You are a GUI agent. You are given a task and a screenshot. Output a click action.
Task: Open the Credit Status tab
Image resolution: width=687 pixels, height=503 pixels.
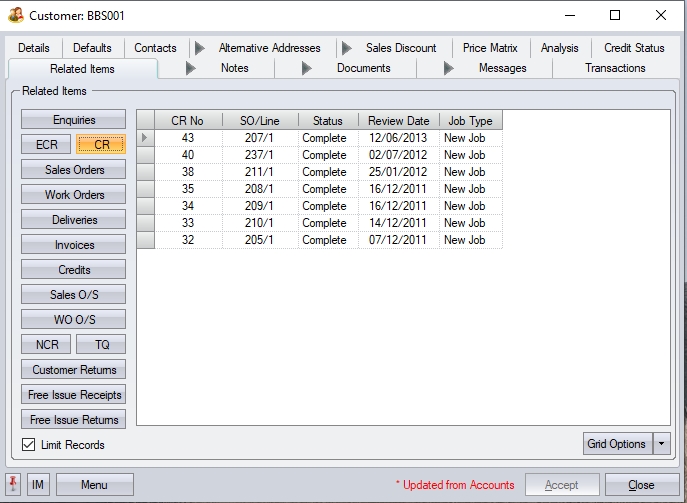633,48
